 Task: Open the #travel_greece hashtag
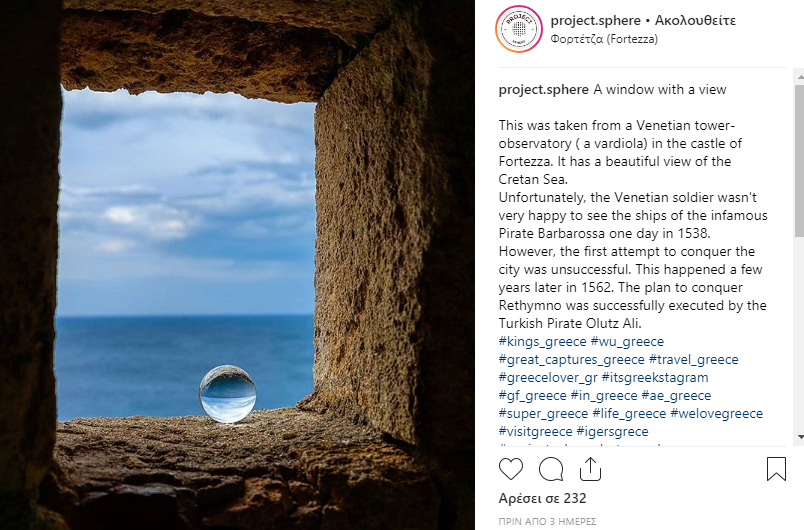click(x=694, y=359)
